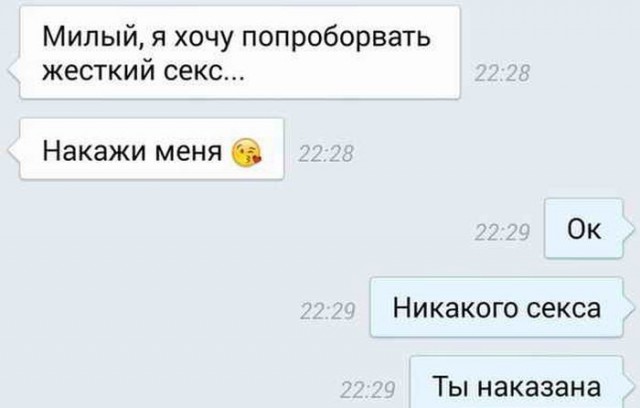Click the 22:29 timestamp beside "Ок"
The width and height of the screenshot is (640, 408).
tap(502, 233)
